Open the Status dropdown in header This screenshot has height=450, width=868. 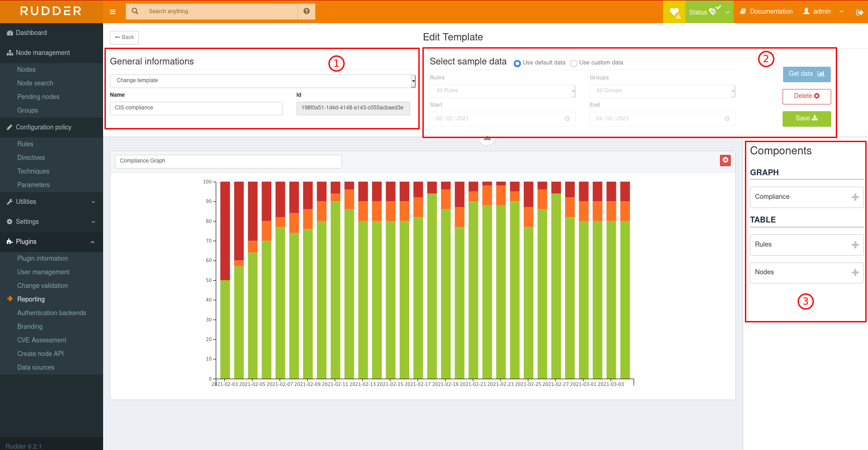[709, 12]
